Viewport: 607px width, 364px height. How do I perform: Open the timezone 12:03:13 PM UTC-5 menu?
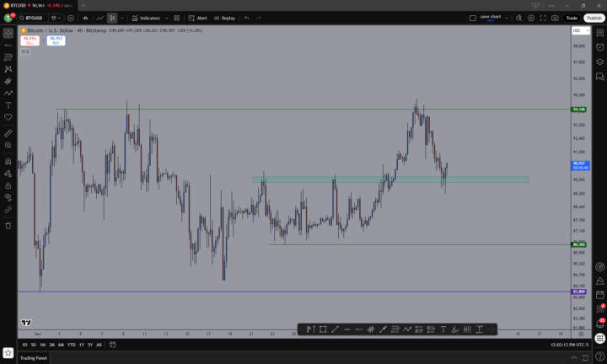click(569, 345)
